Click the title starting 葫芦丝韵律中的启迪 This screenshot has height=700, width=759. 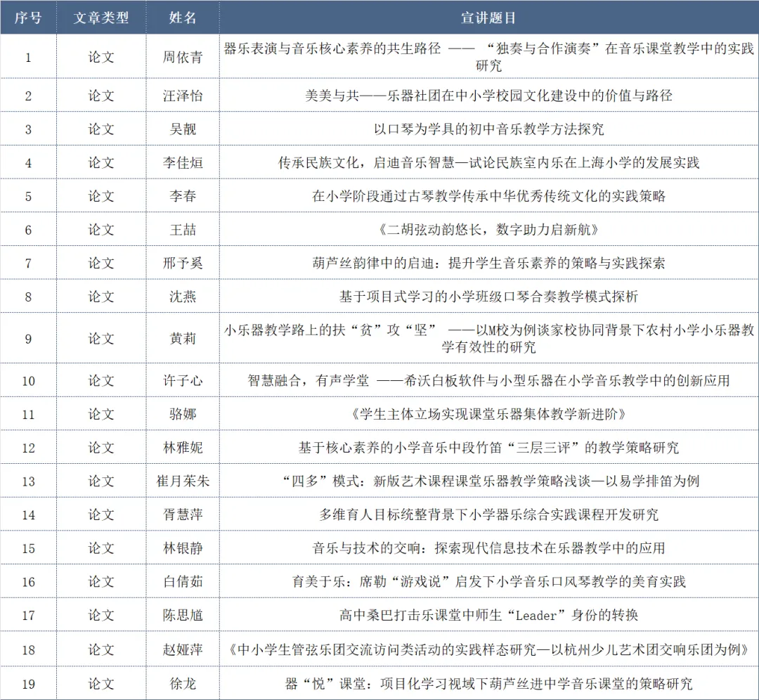(488, 263)
